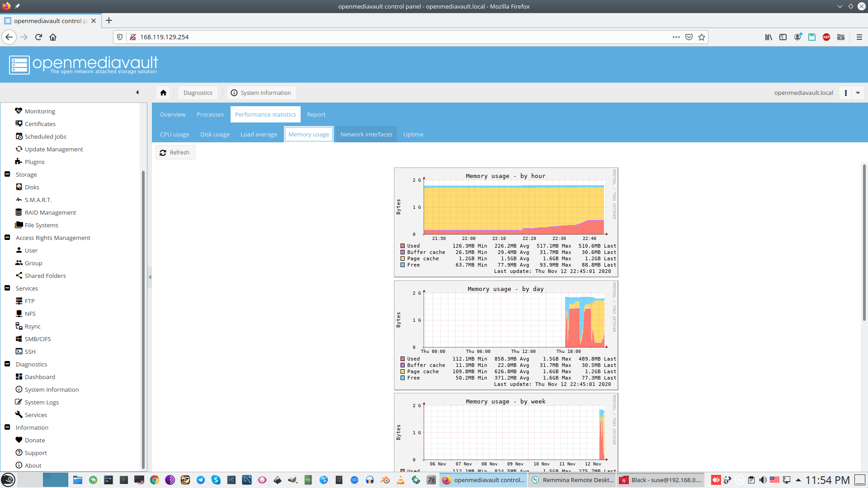
Task: Open the user dropdown arrow at top right
Action: click(x=858, y=93)
